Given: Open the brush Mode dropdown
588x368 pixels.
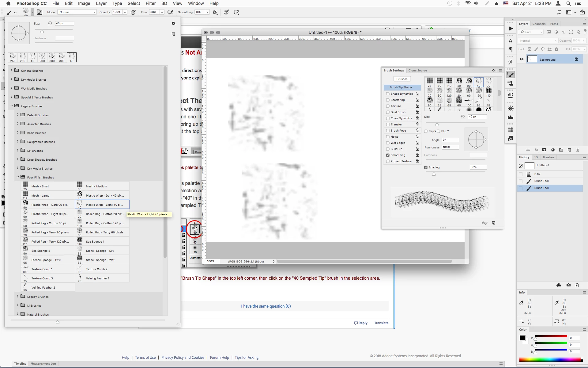Looking at the screenshot, I should (x=77, y=12).
